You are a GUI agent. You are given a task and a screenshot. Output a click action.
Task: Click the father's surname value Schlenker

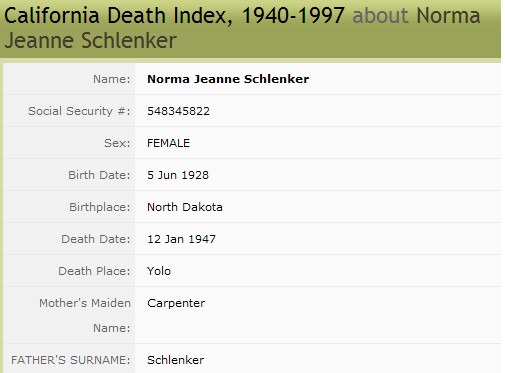[176, 360]
